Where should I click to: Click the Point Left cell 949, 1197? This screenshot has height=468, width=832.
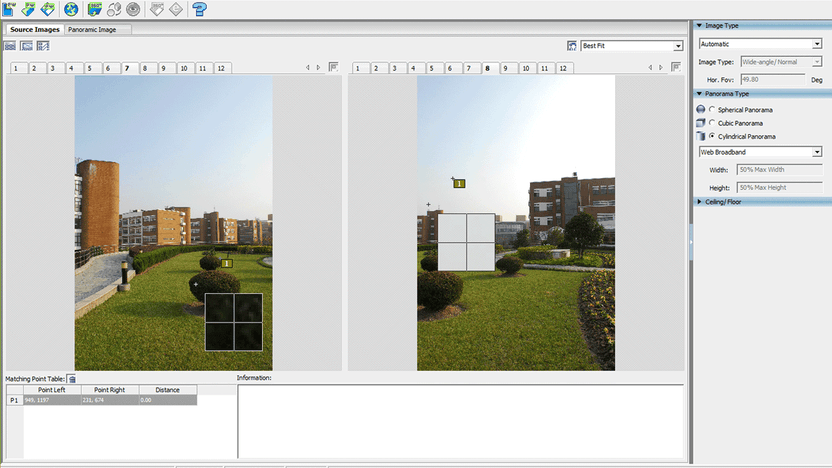click(x=52, y=400)
